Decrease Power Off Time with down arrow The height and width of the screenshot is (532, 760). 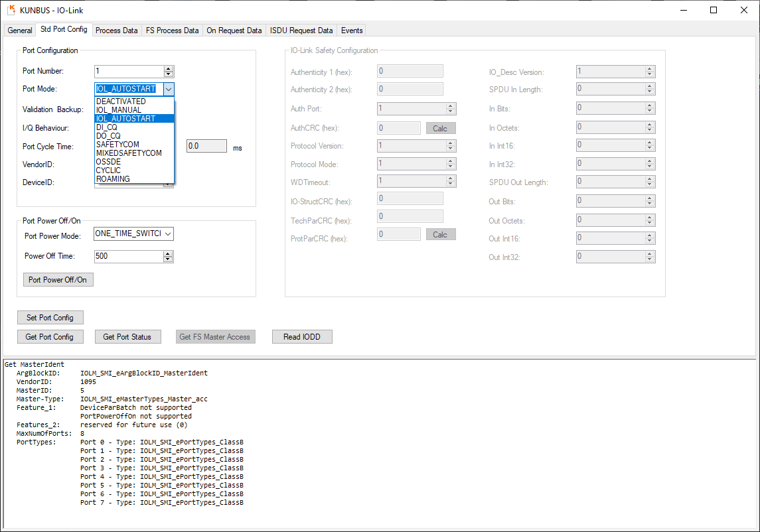[x=169, y=259]
